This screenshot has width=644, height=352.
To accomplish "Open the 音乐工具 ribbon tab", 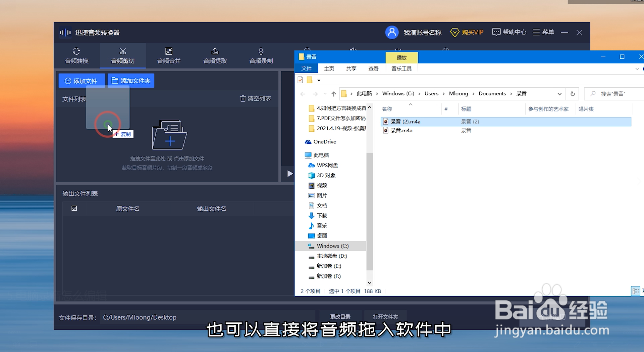I will point(401,69).
